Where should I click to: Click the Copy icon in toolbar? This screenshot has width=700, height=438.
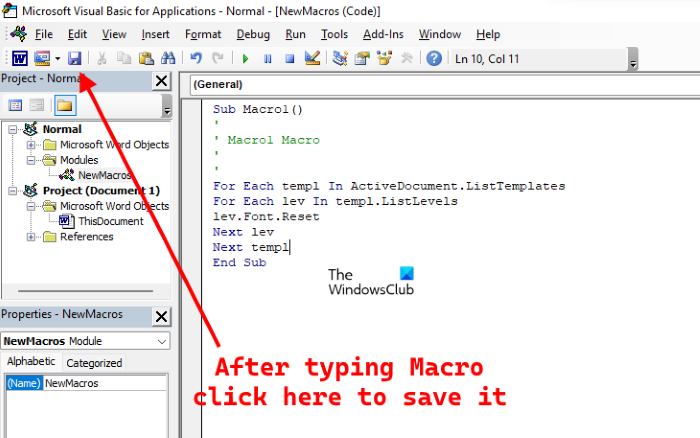click(x=124, y=58)
